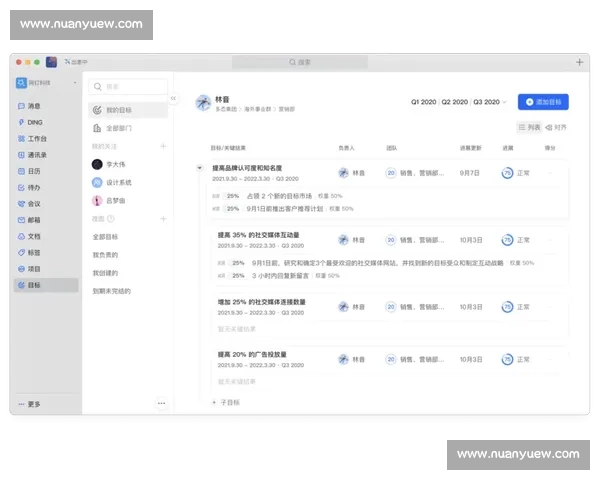
Task: Open 更多 at the sidebar bottom
Action: [x=29, y=404]
